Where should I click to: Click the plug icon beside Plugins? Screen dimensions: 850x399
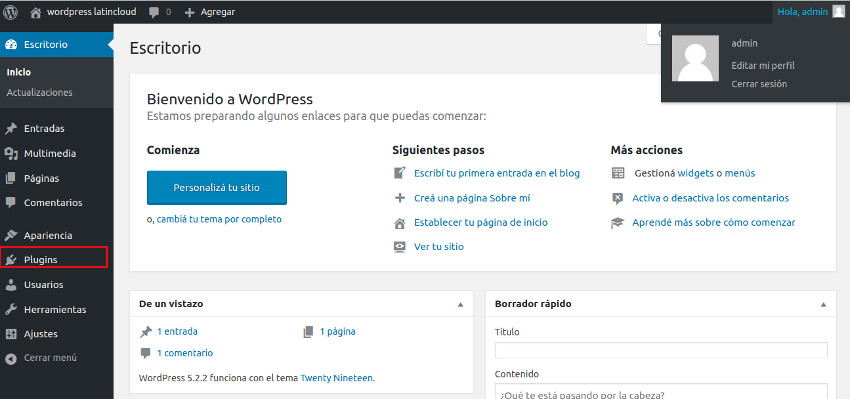click(11, 260)
